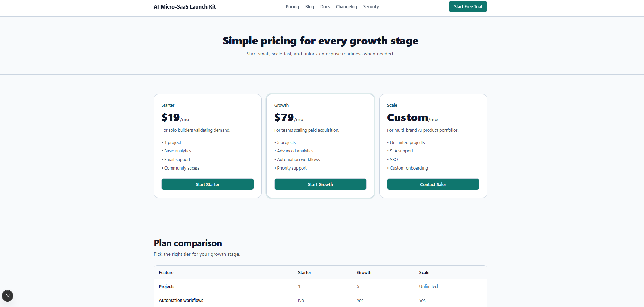This screenshot has width=644, height=307.
Task: Choose the Start Starter plan button
Action: pos(208,184)
